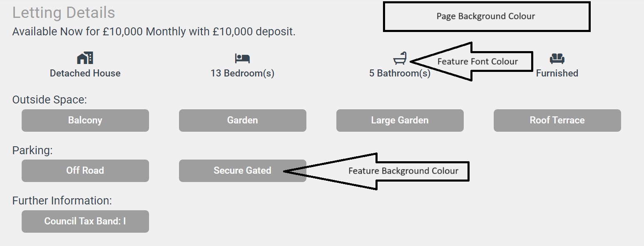Click the 5 Bathroom(s) label
Image resolution: width=644 pixels, height=246 pixels.
400,74
